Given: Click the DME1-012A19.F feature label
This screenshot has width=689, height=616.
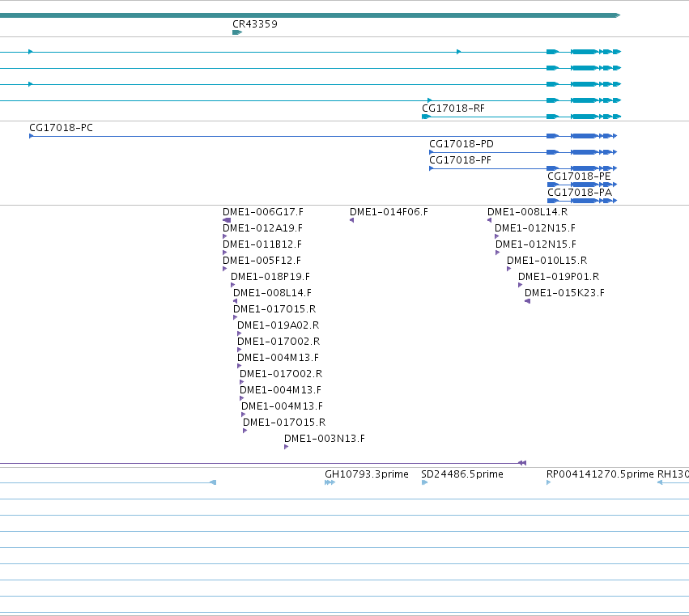Looking at the screenshot, I should pos(262,228).
